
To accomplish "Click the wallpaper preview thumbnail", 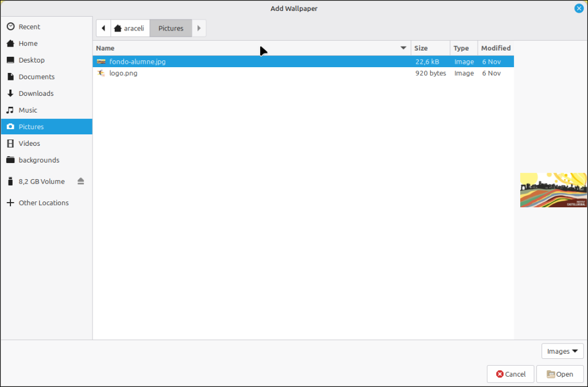I will (x=553, y=190).
